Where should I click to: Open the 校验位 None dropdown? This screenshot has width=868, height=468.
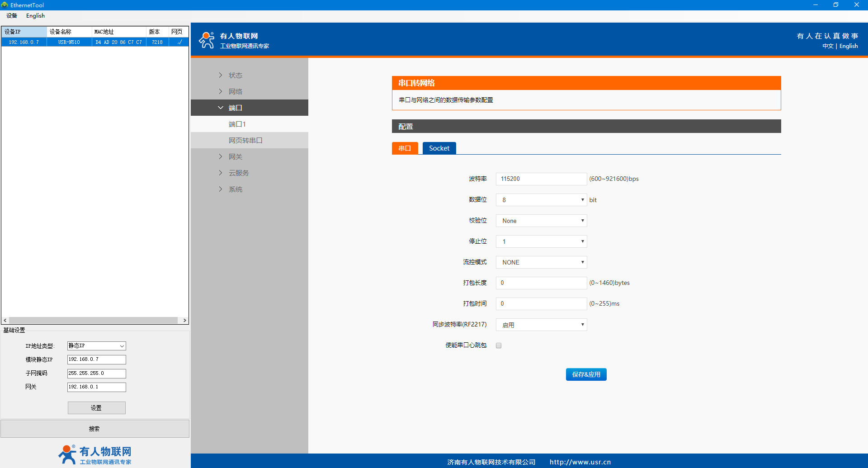(541, 221)
